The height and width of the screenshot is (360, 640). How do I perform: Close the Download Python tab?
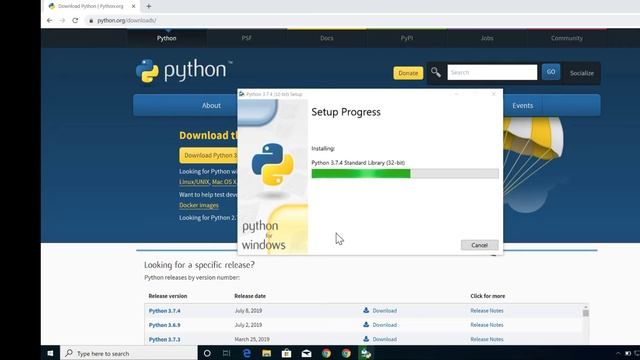tap(133, 6)
